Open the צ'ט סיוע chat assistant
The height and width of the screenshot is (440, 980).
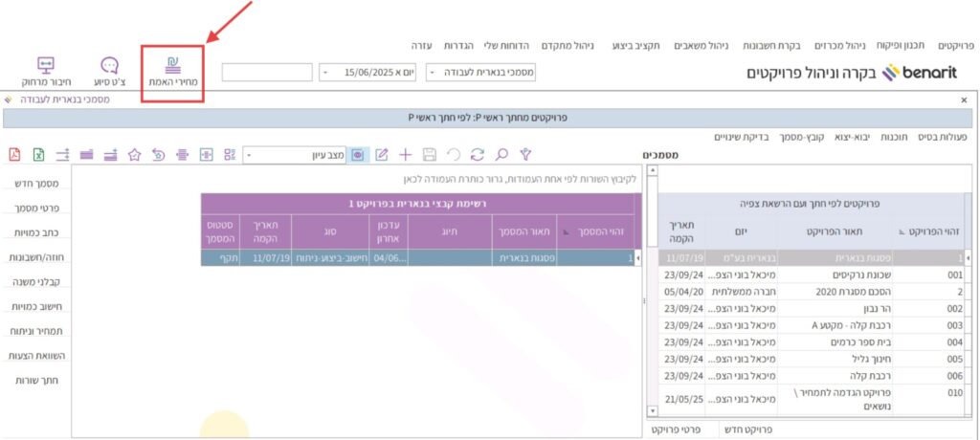coord(109,71)
